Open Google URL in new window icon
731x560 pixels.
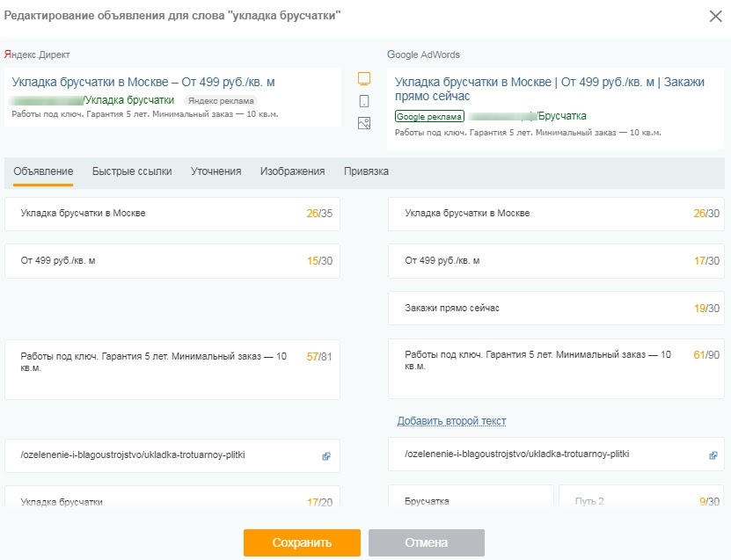click(x=713, y=456)
